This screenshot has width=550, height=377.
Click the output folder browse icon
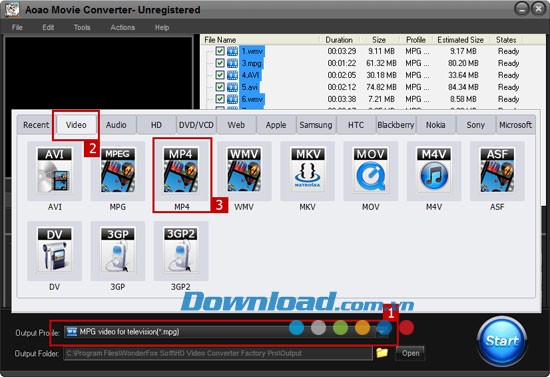382,352
